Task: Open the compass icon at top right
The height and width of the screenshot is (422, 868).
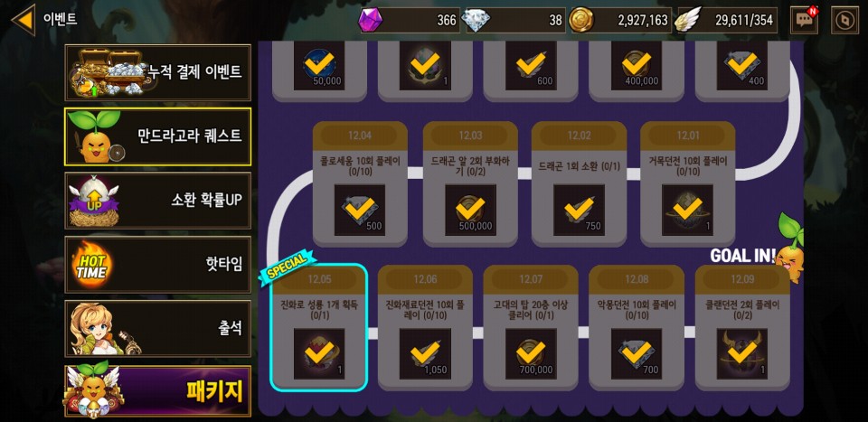Action: pyautogui.click(x=844, y=20)
